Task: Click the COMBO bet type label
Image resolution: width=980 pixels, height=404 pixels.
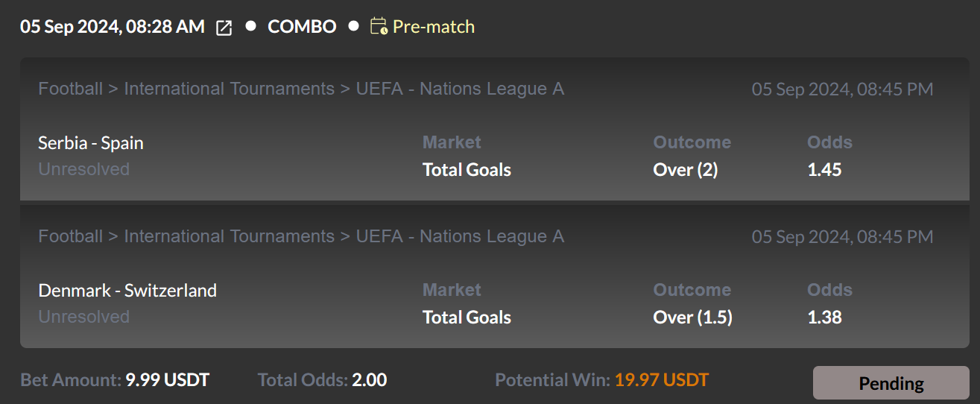Action: point(302,27)
